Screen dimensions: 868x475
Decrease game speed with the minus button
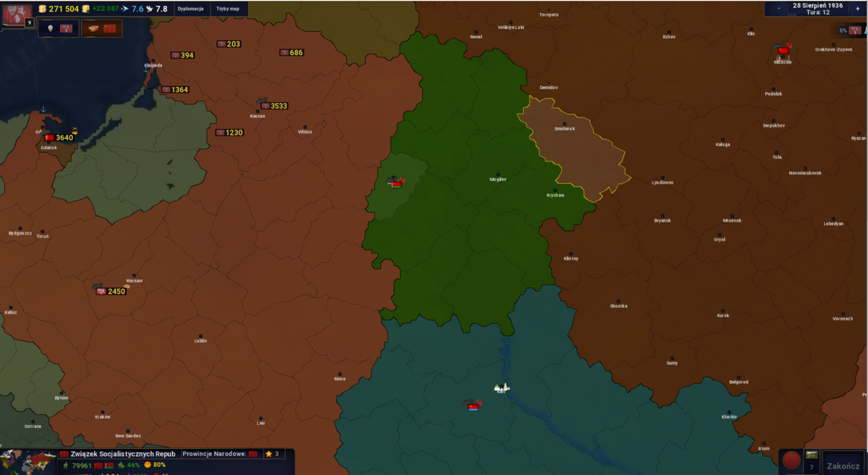click(x=778, y=9)
